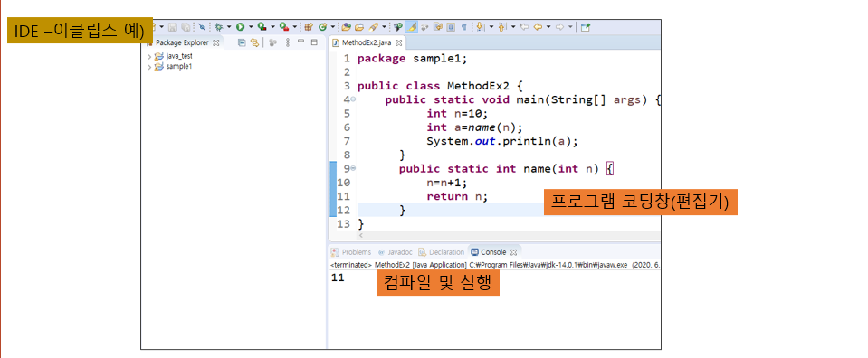Viewport: 868px width, 358px height.
Task: Maximize the Package Explorer view
Action: point(314,42)
